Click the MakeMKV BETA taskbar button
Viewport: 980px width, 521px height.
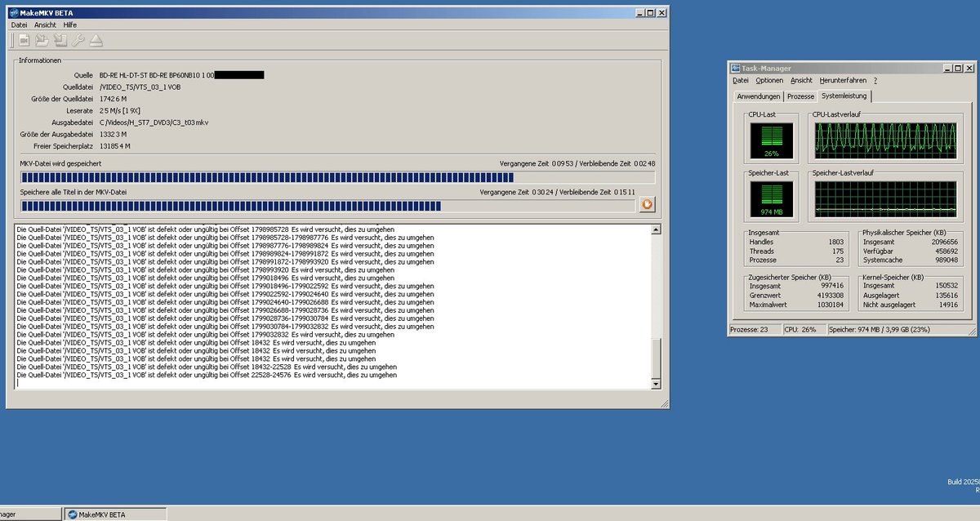click(116, 514)
